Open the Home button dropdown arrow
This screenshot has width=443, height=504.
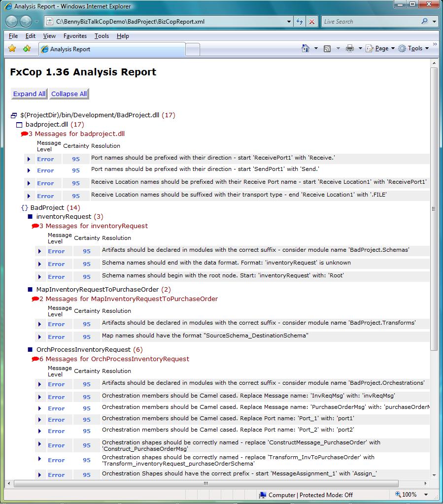[x=316, y=49]
